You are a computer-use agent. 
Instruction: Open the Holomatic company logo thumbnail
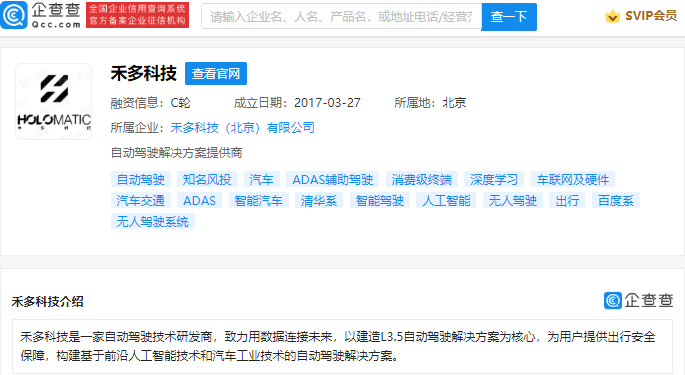tap(54, 101)
